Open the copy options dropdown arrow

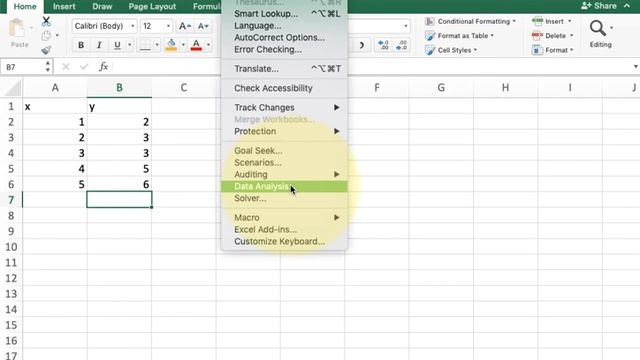57,36
